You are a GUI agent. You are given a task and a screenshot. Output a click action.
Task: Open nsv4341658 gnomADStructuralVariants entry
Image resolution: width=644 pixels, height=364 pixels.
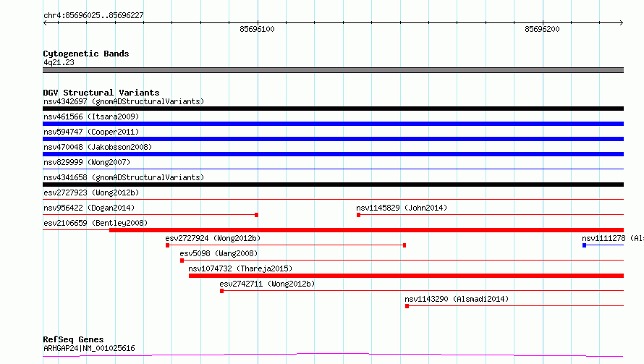click(x=124, y=177)
